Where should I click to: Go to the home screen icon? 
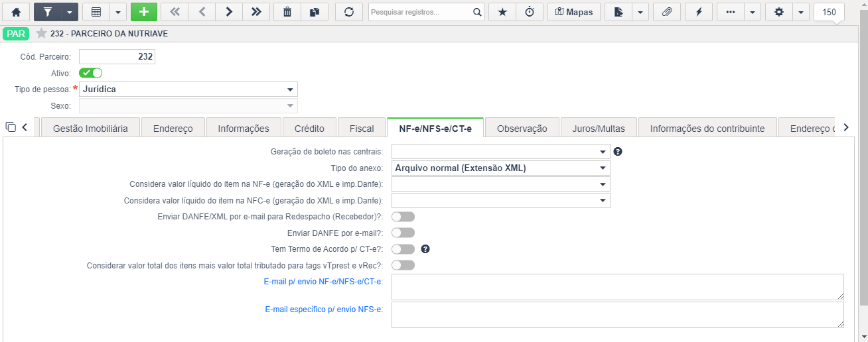tap(16, 12)
